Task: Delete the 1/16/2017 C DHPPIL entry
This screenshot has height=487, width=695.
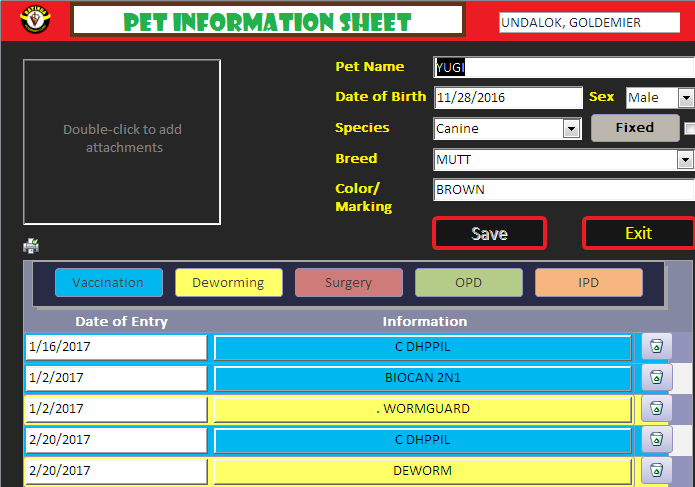Action: pos(656,347)
